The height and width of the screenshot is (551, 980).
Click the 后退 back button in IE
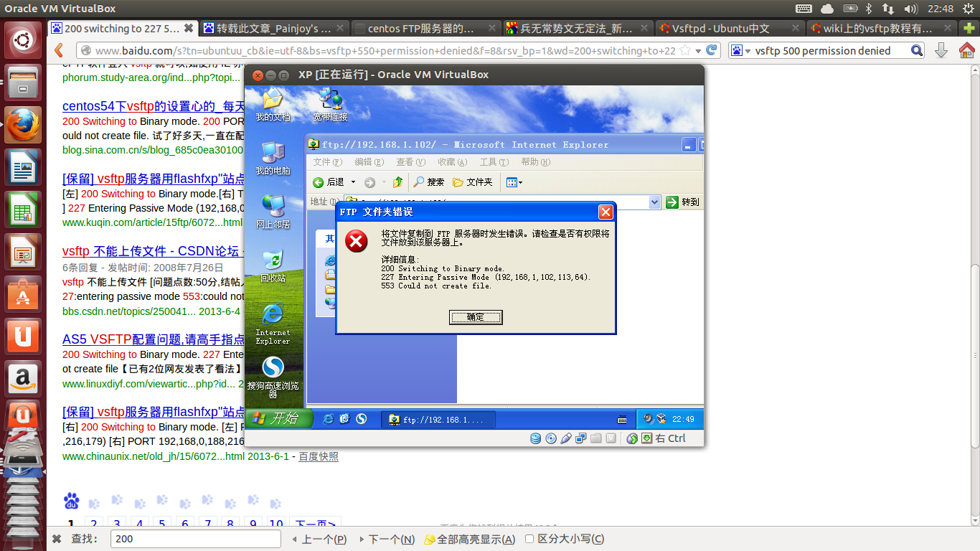[329, 182]
